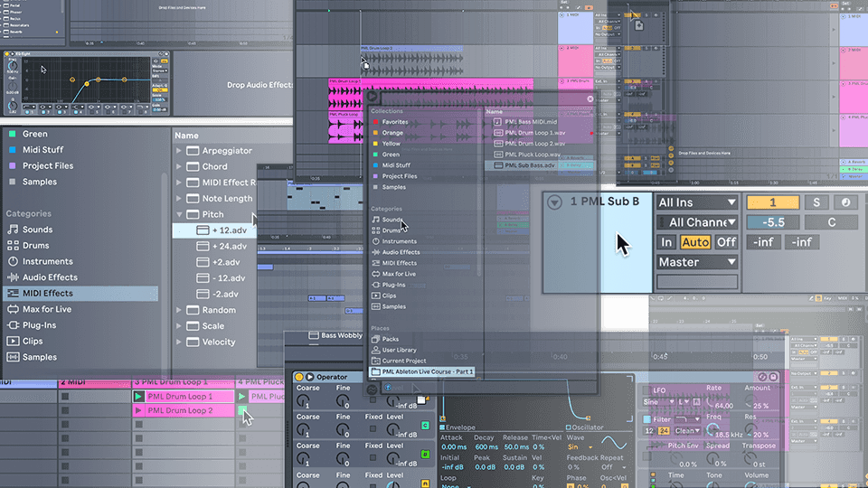Launch the PML Pluc clip in track 4
Image resolution: width=868 pixels, height=488 pixels.
point(242,396)
